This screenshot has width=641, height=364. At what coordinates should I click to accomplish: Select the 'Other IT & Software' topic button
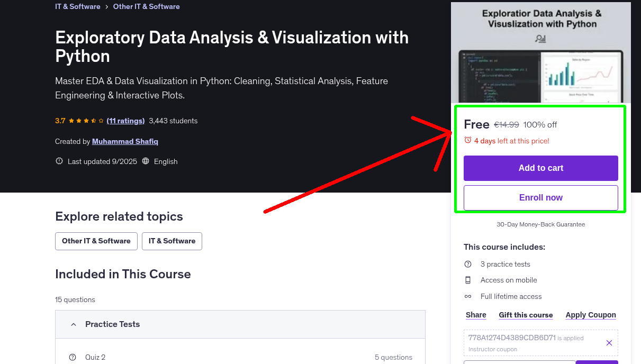(96, 241)
